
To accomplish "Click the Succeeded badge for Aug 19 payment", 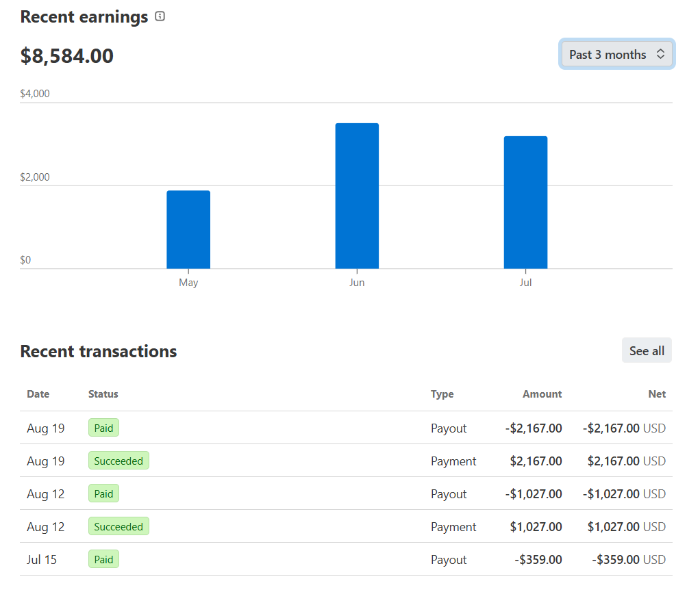I will [118, 461].
